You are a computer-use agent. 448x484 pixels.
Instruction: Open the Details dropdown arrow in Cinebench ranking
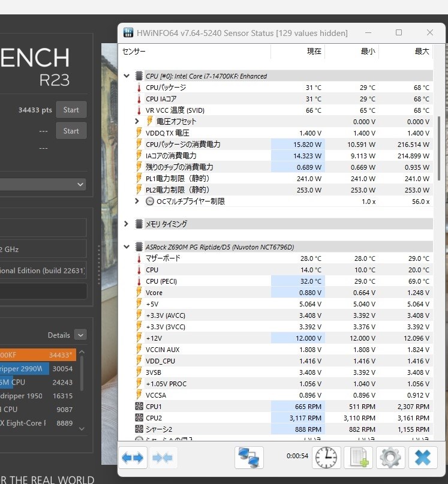pos(80,335)
